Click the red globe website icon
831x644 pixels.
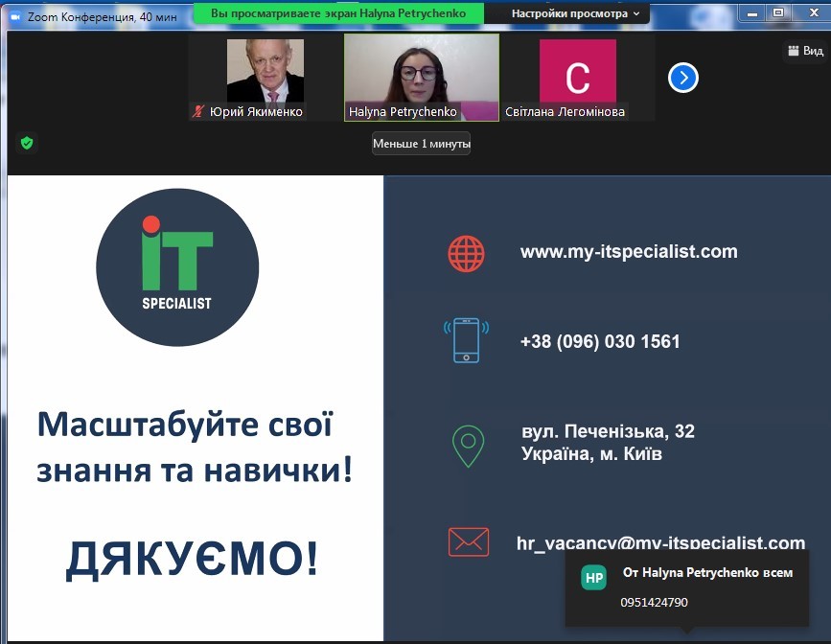click(x=466, y=254)
